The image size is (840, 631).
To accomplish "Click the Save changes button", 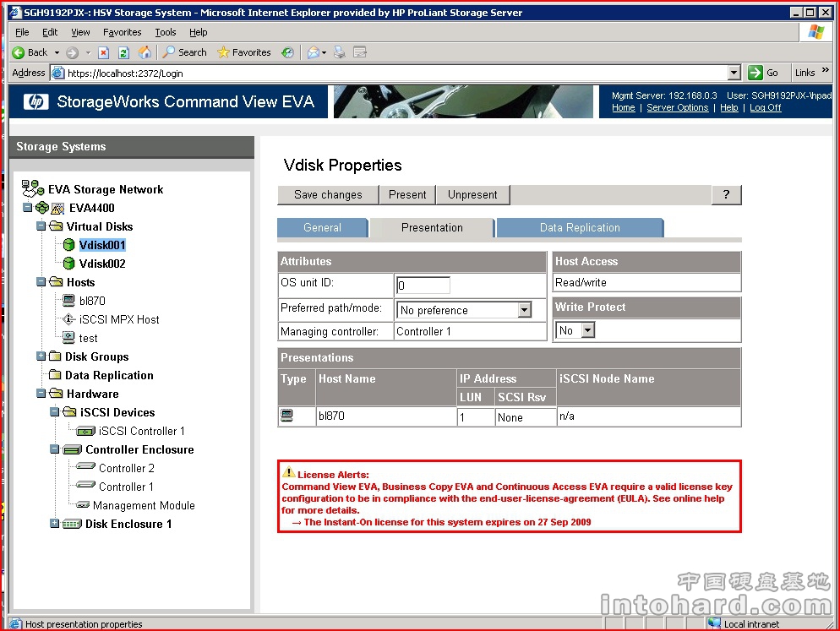I will [x=328, y=194].
